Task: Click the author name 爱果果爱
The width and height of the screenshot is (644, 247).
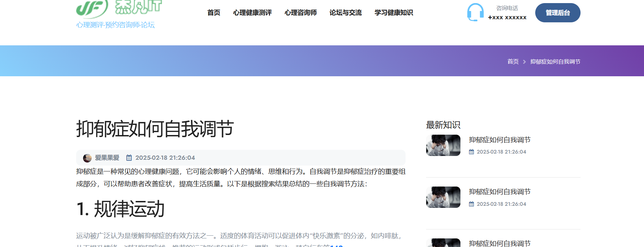Action: 107,158
